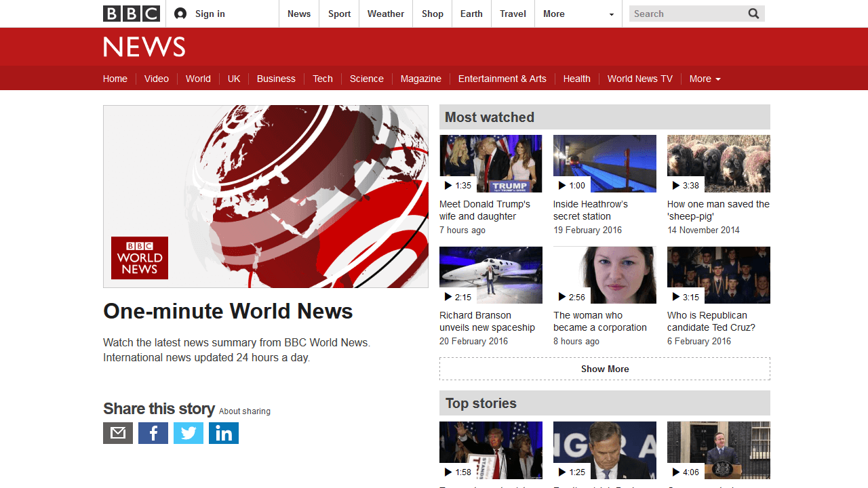This screenshot has width=868, height=488.
Task: Open the Travel tab
Action: pos(513,14)
